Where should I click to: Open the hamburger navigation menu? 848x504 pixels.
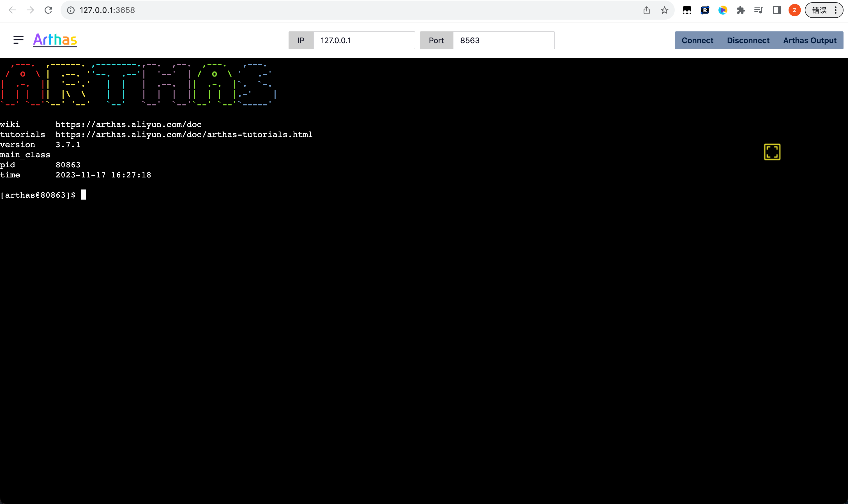18,40
